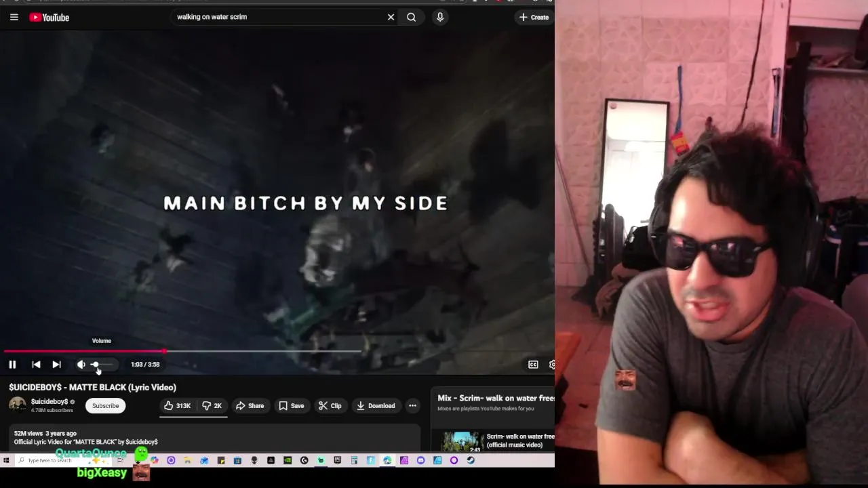The width and height of the screenshot is (868, 488).
Task: Click the magnifier search button
Action: (x=412, y=17)
